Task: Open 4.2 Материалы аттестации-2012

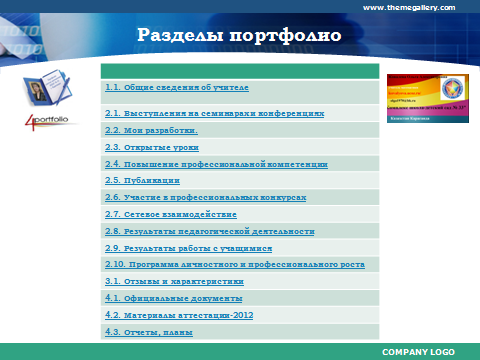Action: (x=179, y=315)
